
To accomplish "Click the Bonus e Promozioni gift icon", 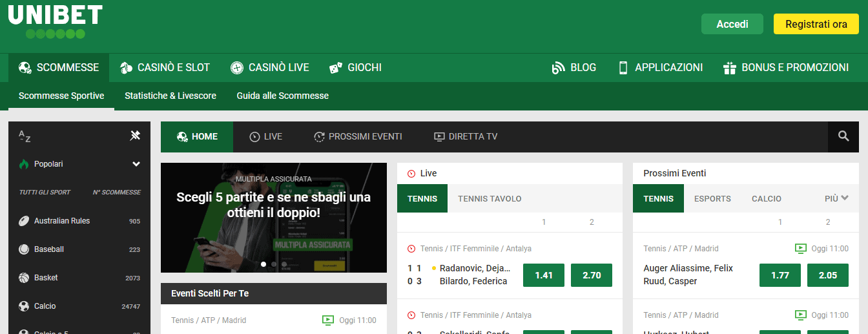I will point(730,68).
